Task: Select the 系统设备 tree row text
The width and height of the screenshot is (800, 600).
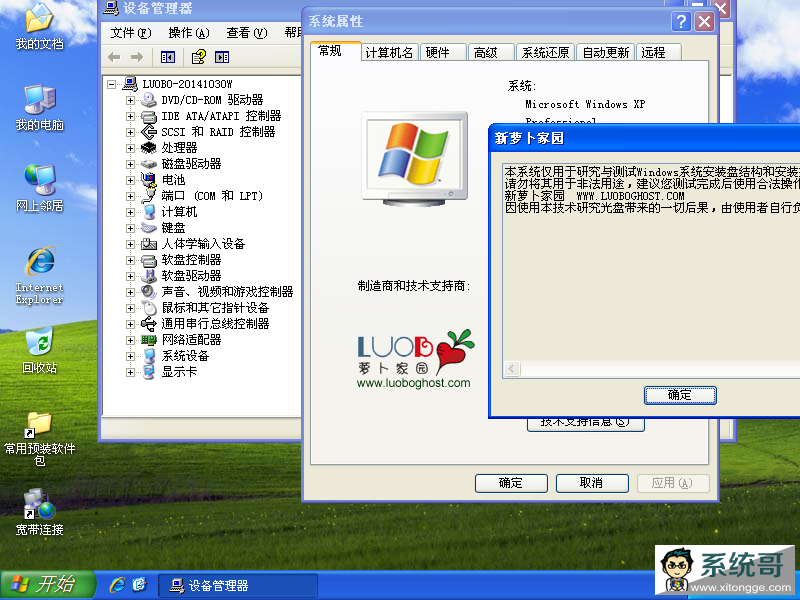Action: tap(185, 356)
